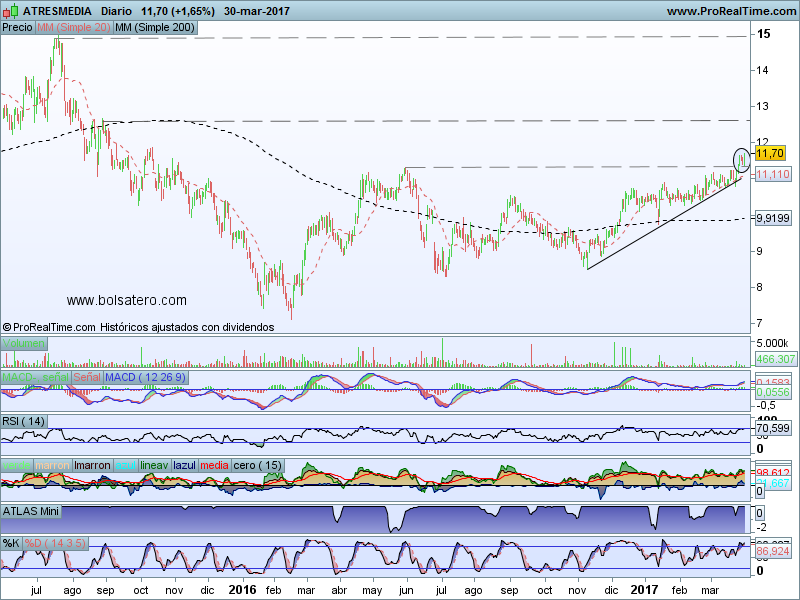Image resolution: width=800 pixels, height=600 pixels.
Task: Click the ATLAS Mini indicator label
Action: coord(34,510)
